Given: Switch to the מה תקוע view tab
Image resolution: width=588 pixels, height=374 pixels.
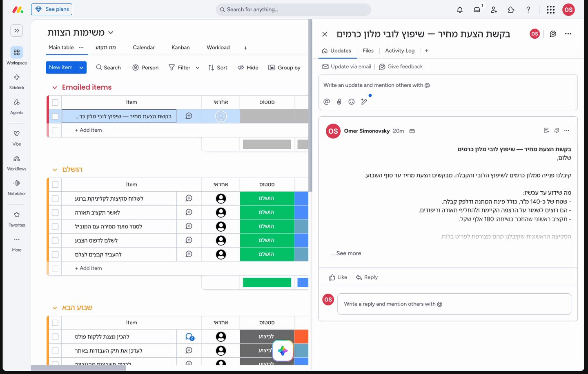Looking at the screenshot, I should tap(106, 47).
